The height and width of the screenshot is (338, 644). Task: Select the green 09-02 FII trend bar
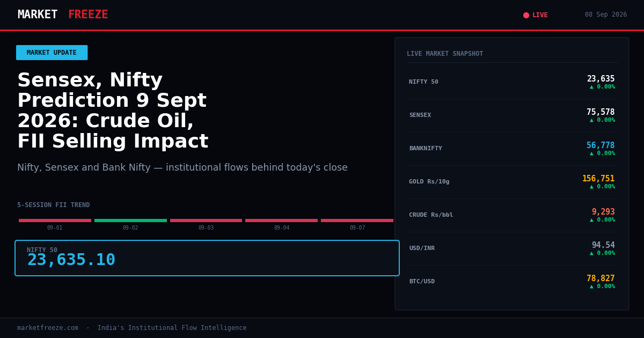tap(130, 221)
